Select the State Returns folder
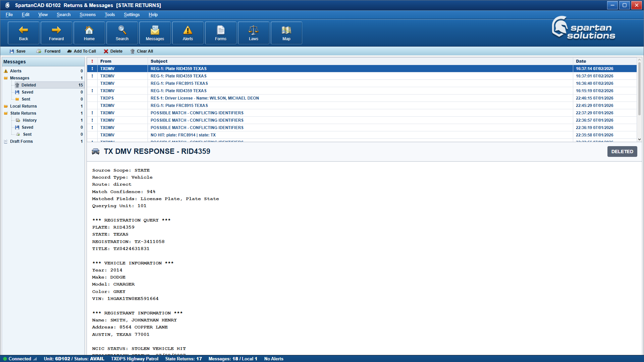 point(43,113)
